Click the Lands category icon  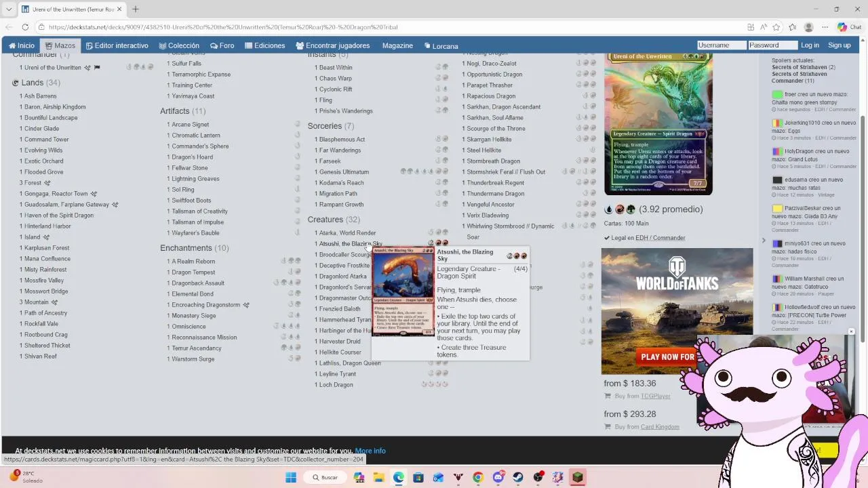[x=15, y=83]
